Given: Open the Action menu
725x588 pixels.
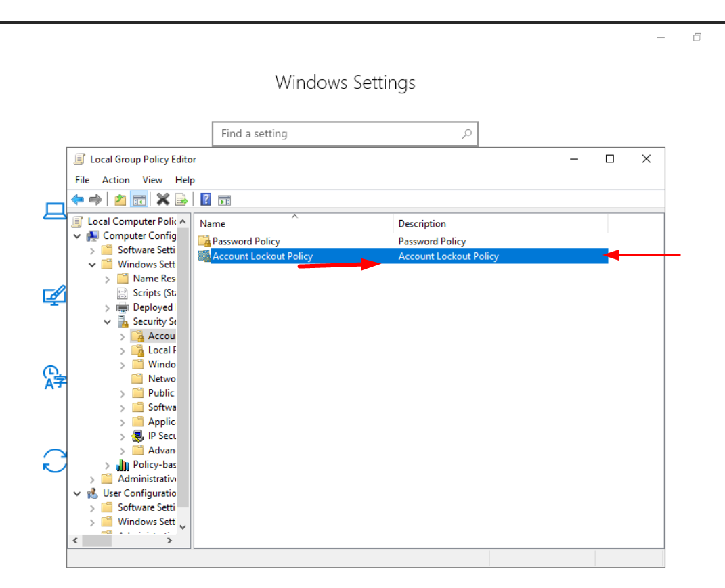Looking at the screenshot, I should point(116,180).
